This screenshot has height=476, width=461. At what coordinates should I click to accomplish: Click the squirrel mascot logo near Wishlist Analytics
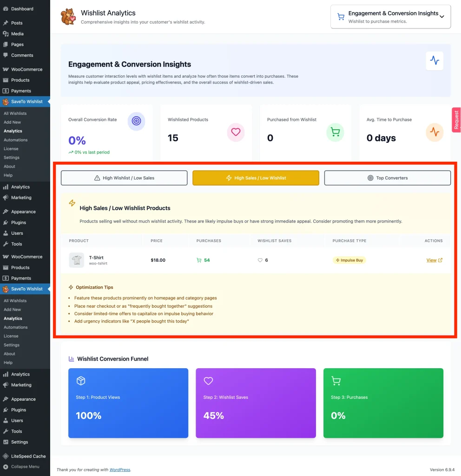pos(69,17)
